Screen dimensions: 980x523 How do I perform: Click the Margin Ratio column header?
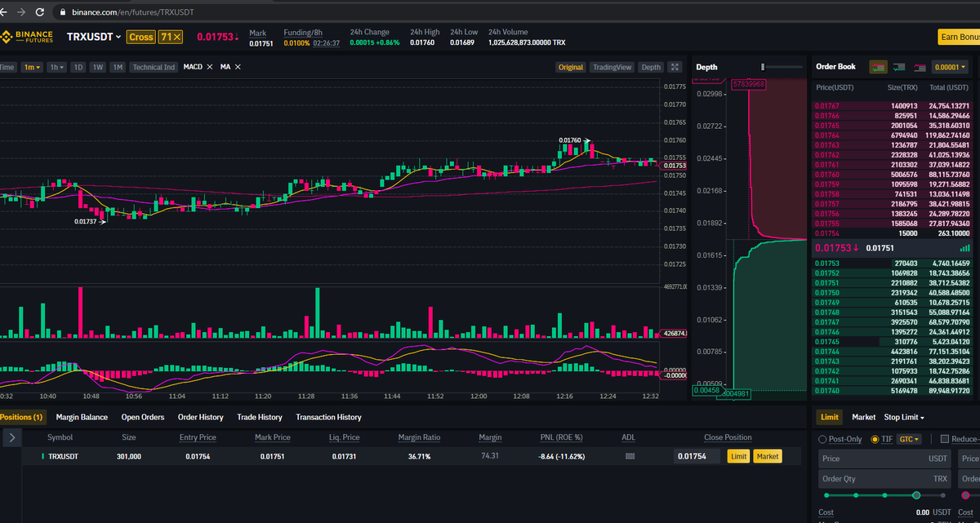tap(419, 437)
